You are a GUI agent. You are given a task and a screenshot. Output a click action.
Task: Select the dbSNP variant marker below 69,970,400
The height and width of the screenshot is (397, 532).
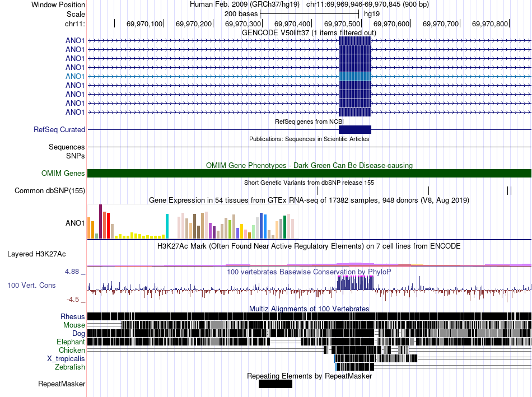click(x=318, y=190)
